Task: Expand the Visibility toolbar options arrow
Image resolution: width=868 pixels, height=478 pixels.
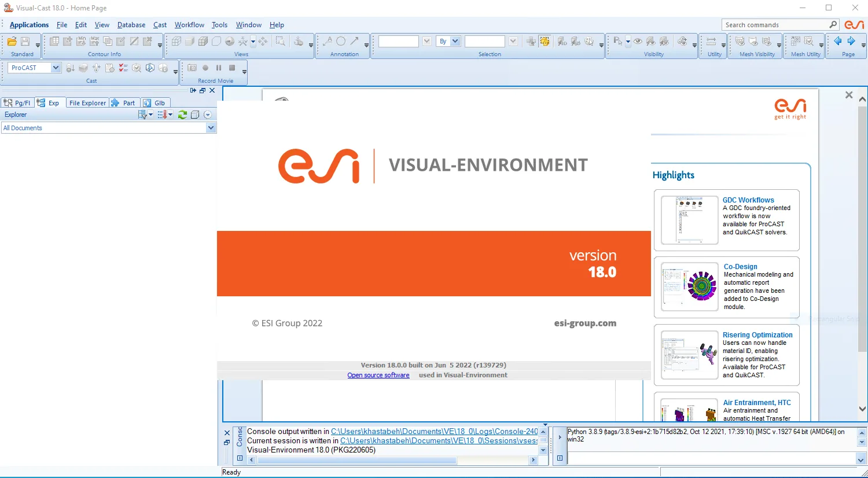Action: pos(694,45)
